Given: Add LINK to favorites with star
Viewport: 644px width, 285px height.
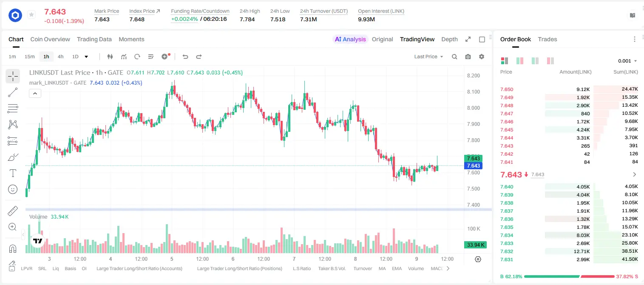Looking at the screenshot, I should 31,15.
